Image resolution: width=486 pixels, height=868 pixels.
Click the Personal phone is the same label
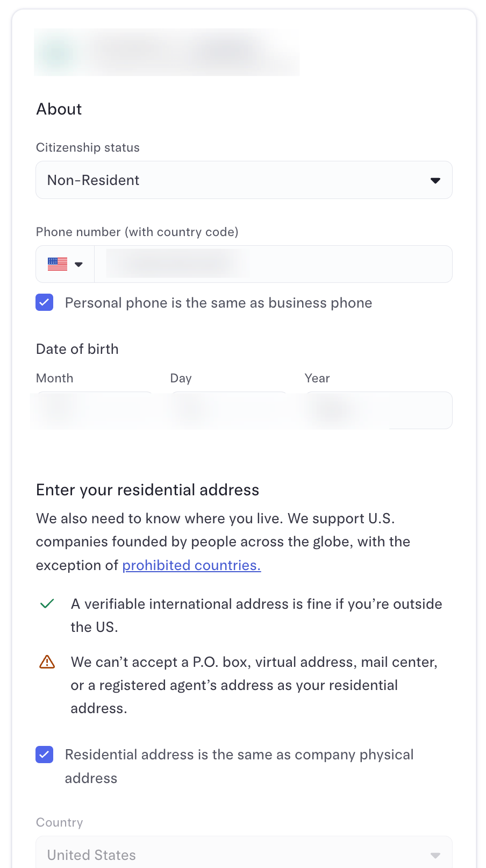tap(218, 303)
